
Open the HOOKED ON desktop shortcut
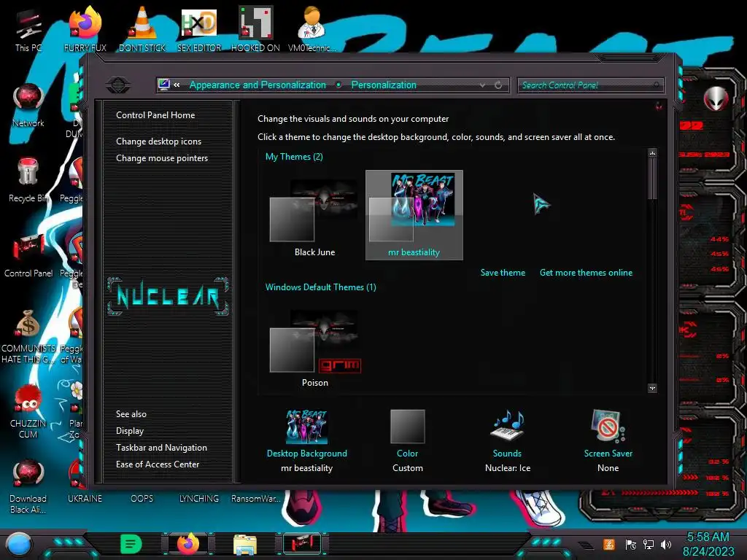(255, 29)
